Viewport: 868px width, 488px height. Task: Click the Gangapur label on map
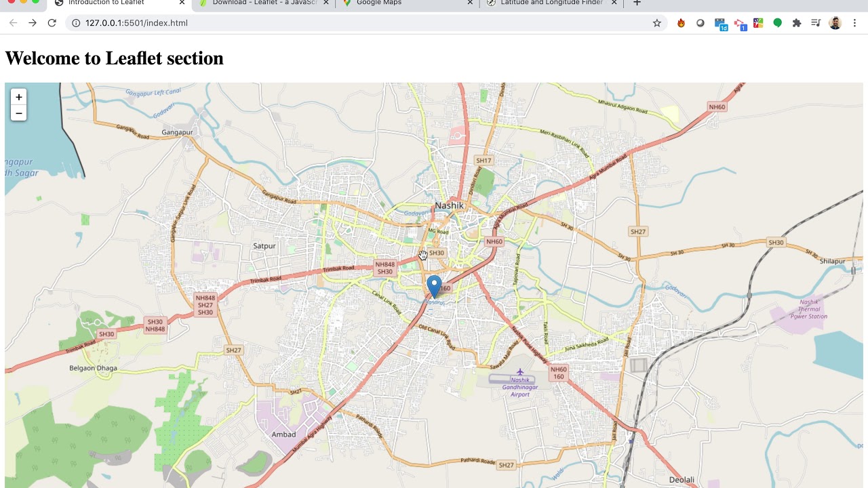(x=178, y=132)
